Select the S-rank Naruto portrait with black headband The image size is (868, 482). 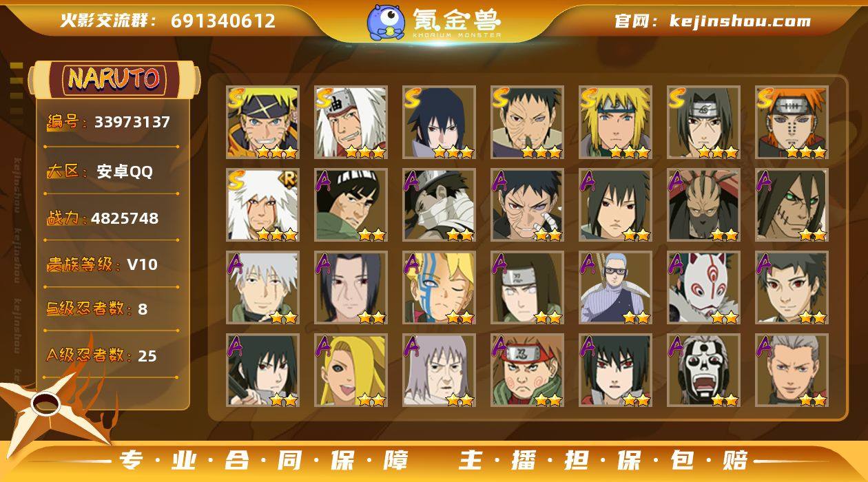point(263,122)
